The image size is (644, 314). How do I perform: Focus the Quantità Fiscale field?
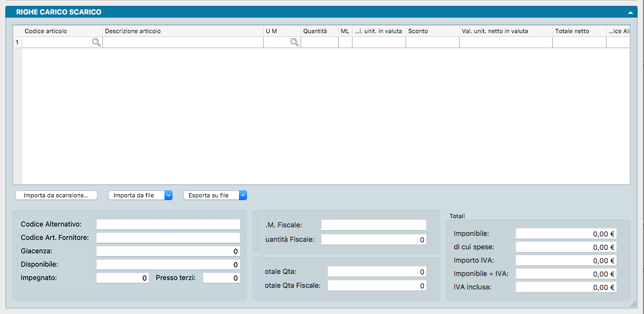[x=373, y=240]
